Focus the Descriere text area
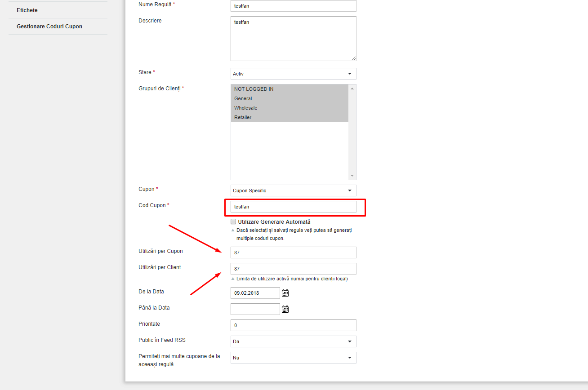588x390 pixels. (x=293, y=39)
